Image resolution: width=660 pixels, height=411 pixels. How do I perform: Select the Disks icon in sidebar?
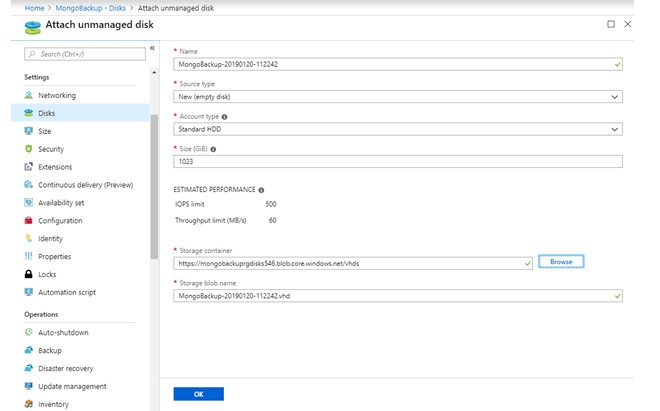click(29, 113)
